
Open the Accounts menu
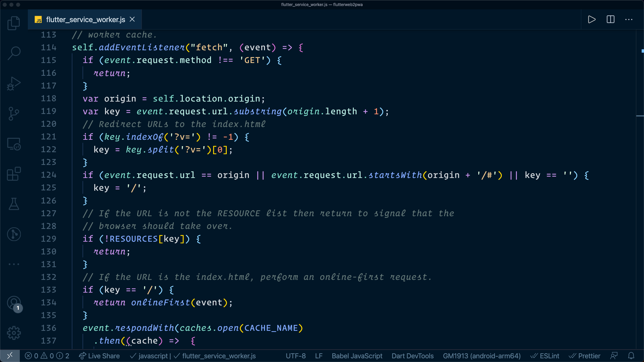(x=14, y=303)
